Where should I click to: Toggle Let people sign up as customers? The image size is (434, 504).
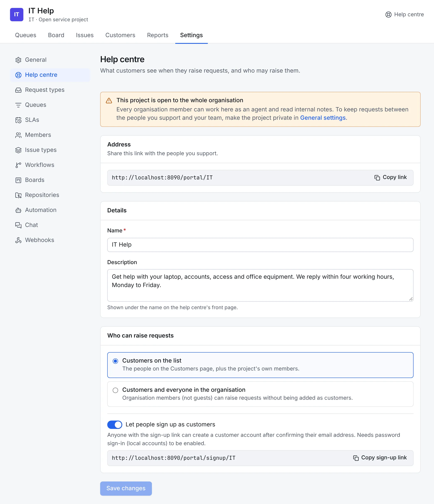click(x=115, y=425)
